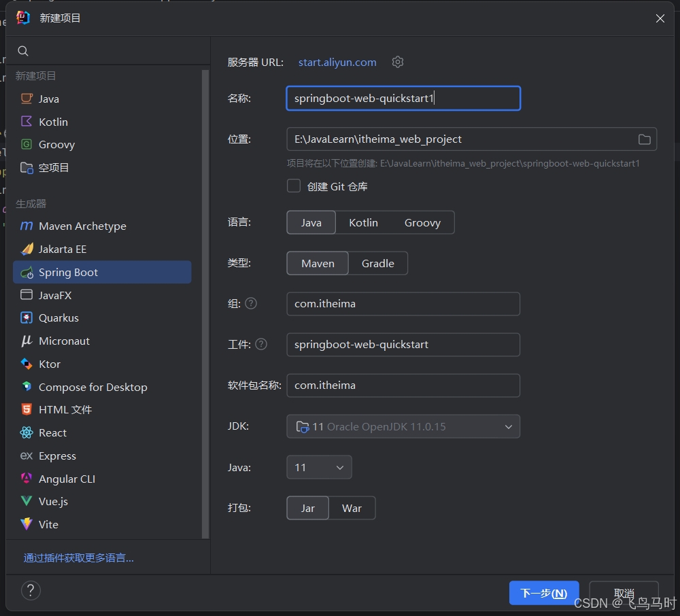Click the search magnifier icon in sidebar
Screen dimensions: 680x616
tap(23, 51)
